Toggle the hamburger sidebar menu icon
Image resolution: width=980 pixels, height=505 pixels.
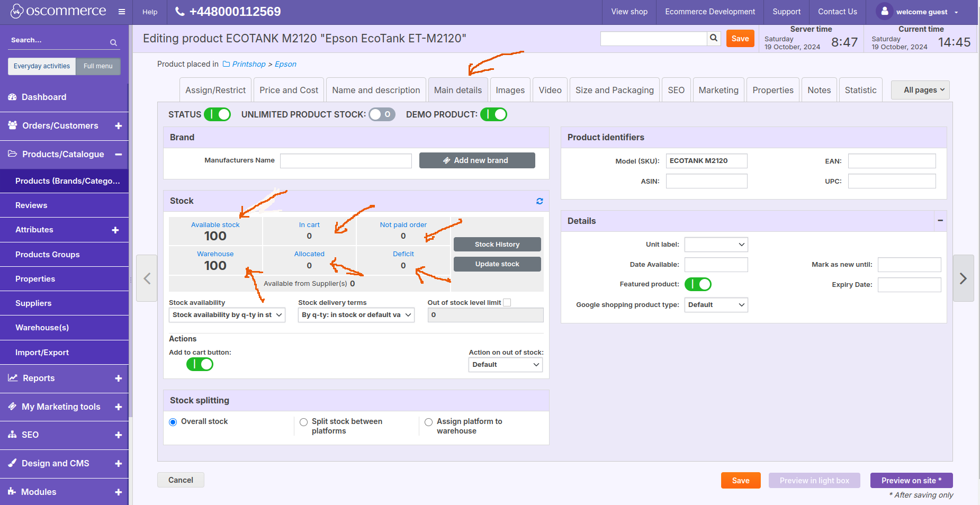tap(122, 12)
